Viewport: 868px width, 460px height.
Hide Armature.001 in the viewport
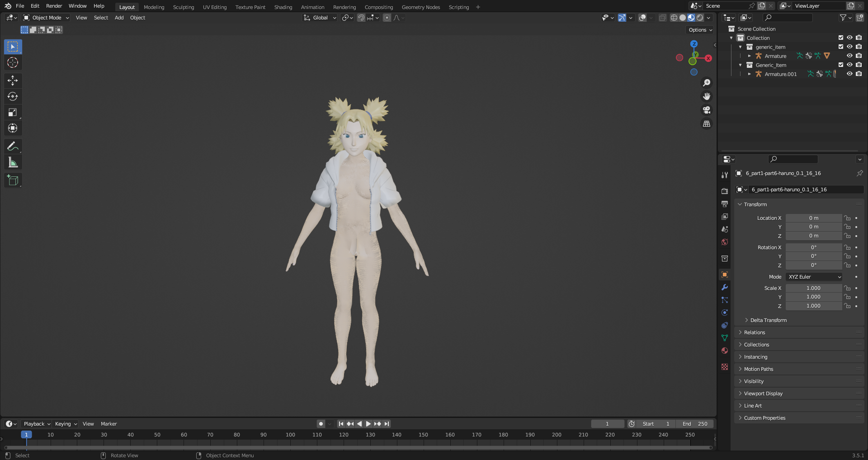click(x=849, y=74)
